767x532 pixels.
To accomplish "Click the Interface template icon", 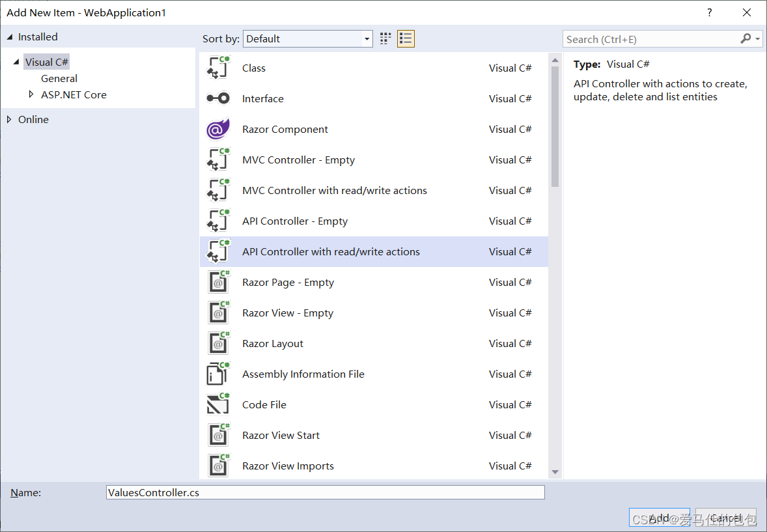I will pyautogui.click(x=217, y=98).
